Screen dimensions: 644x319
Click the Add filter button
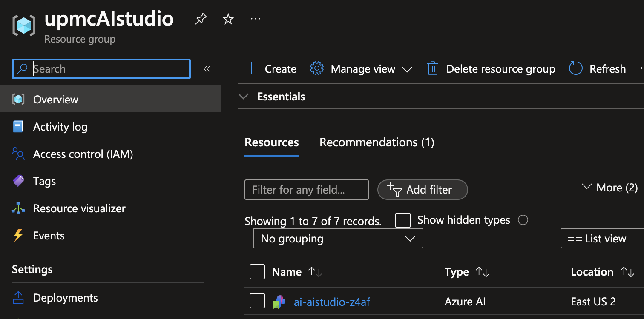click(423, 190)
